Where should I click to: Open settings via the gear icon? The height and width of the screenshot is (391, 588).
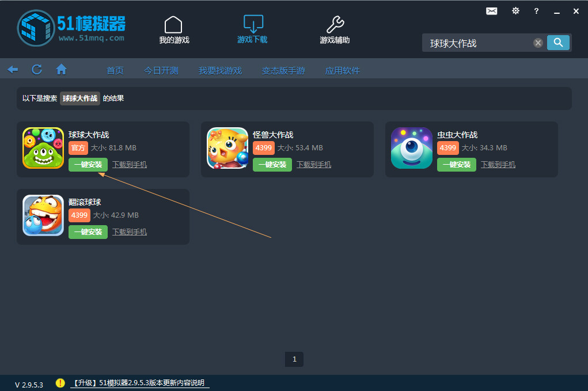point(515,10)
